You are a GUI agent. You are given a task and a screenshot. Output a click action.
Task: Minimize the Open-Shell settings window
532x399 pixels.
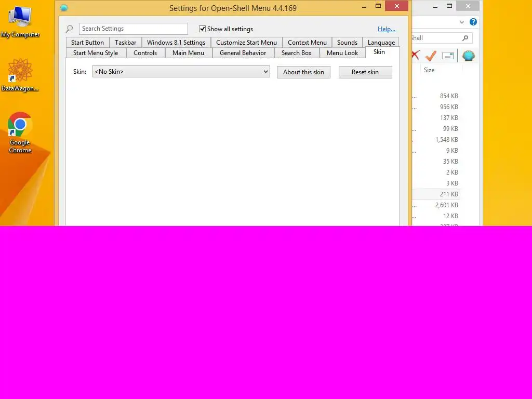(364, 6)
